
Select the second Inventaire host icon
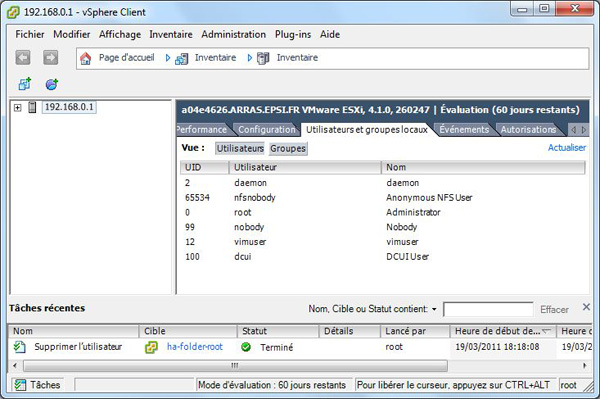click(x=263, y=58)
